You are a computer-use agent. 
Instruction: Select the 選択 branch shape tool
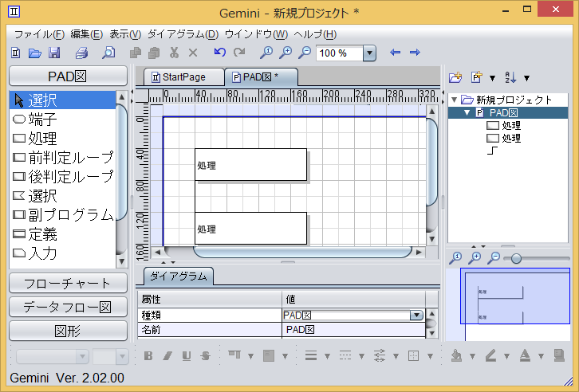[x=63, y=196]
